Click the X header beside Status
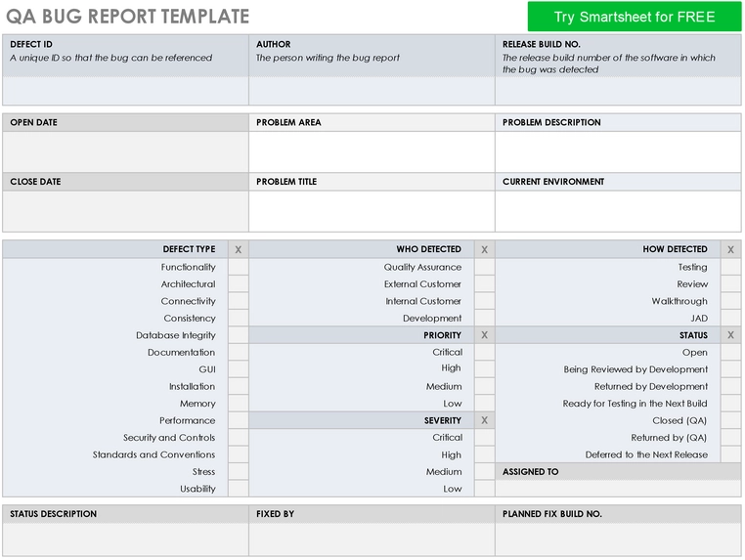The width and height of the screenshot is (745, 560). [730, 335]
